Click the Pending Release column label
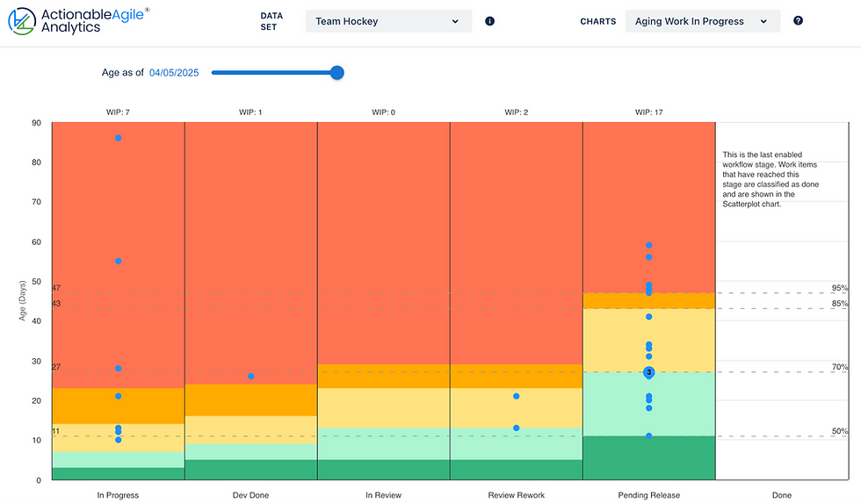The height and width of the screenshot is (504, 861). click(x=648, y=495)
